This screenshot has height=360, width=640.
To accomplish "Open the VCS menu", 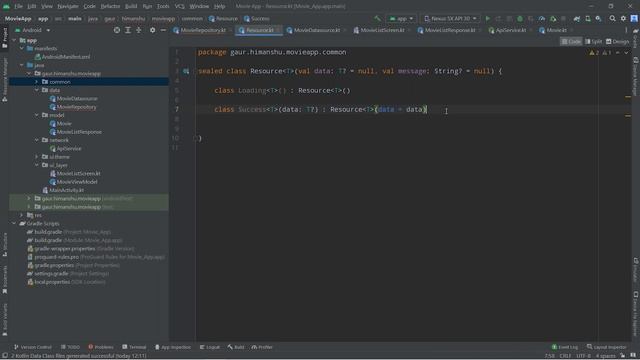I will tap(180, 6).
